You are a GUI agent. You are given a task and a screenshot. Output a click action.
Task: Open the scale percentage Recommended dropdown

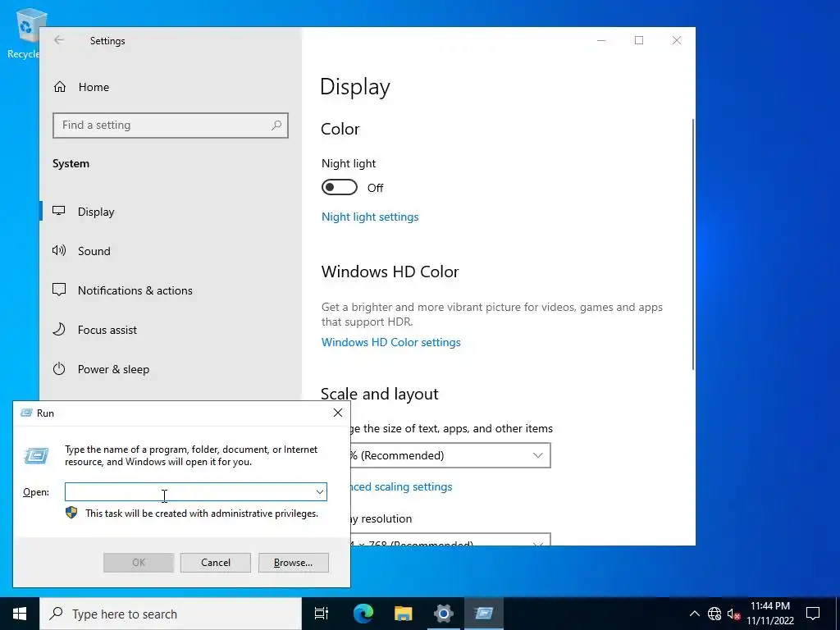(450, 455)
